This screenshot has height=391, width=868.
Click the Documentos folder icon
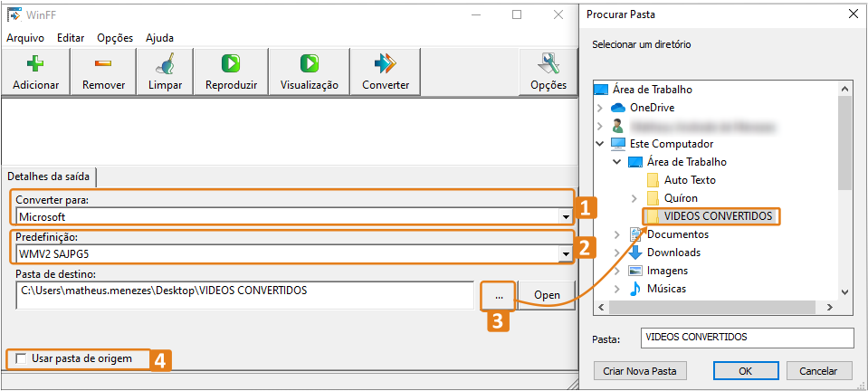point(635,234)
